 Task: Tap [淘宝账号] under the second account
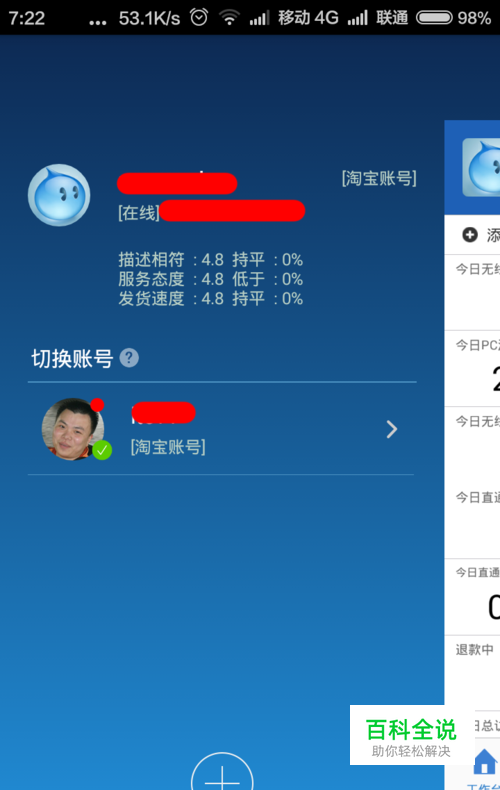tap(168, 447)
